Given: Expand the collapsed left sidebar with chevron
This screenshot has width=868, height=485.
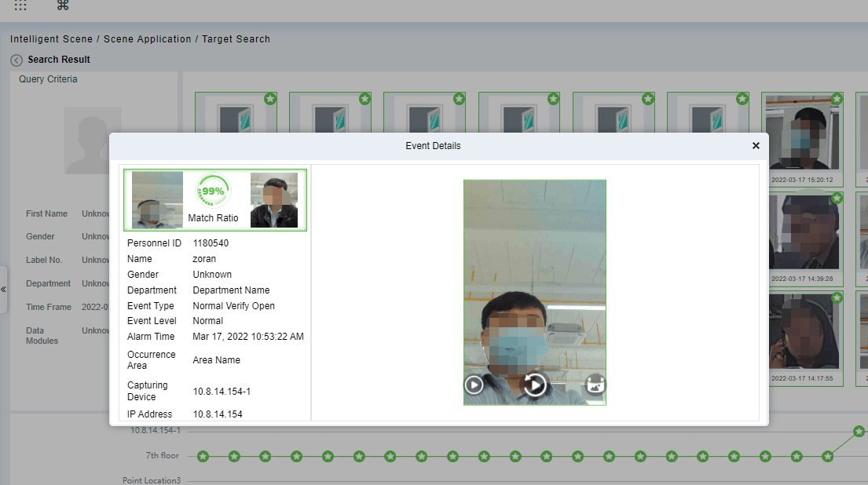Looking at the screenshot, I should coord(4,290).
